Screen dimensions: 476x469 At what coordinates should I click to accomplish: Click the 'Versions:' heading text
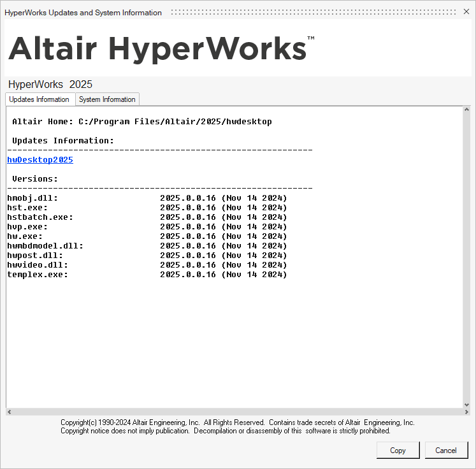click(x=35, y=179)
